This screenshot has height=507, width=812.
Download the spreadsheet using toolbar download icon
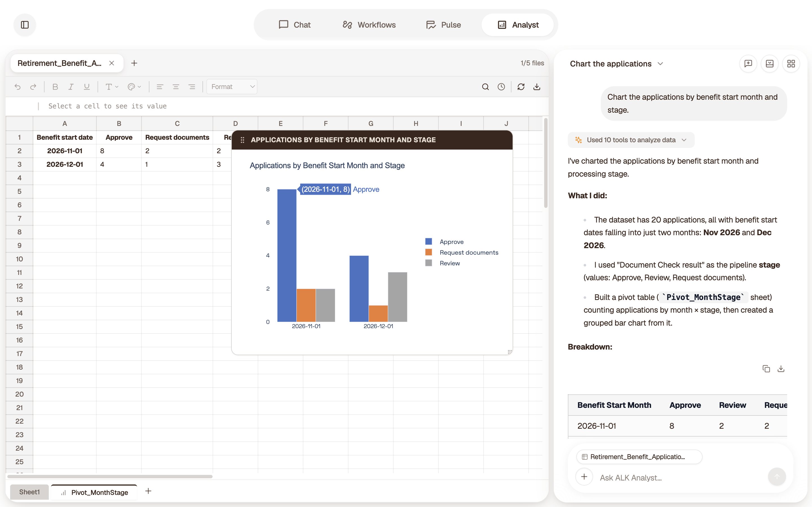coord(537,87)
